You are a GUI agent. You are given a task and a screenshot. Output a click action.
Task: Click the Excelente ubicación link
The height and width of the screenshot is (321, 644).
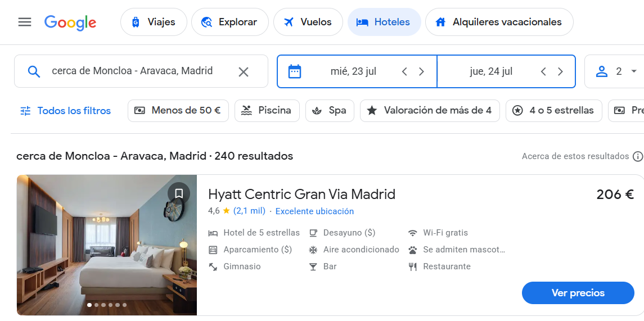pyautogui.click(x=314, y=211)
